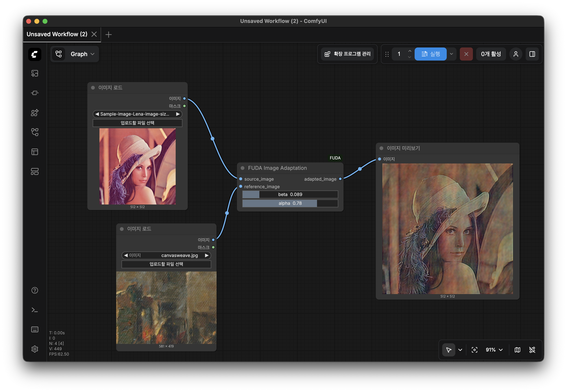Open the model library tree sidebar icon
567x392 pixels.
click(x=35, y=132)
